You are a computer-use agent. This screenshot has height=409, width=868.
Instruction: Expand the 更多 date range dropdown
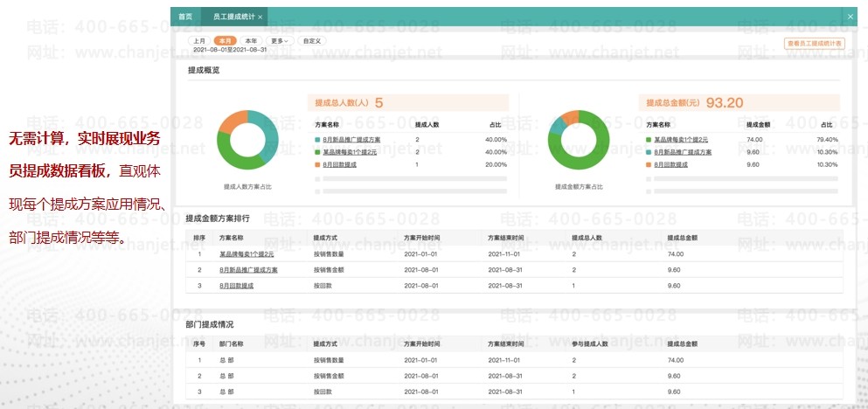[279, 40]
